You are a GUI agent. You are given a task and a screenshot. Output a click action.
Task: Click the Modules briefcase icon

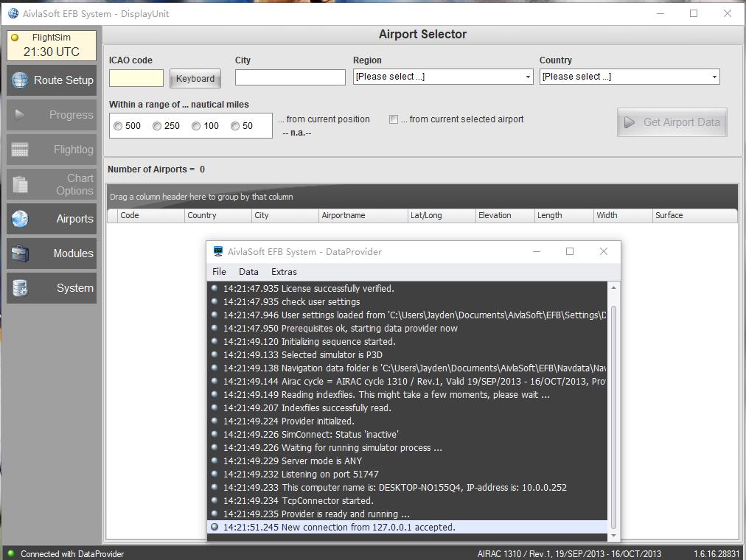[x=20, y=253]
